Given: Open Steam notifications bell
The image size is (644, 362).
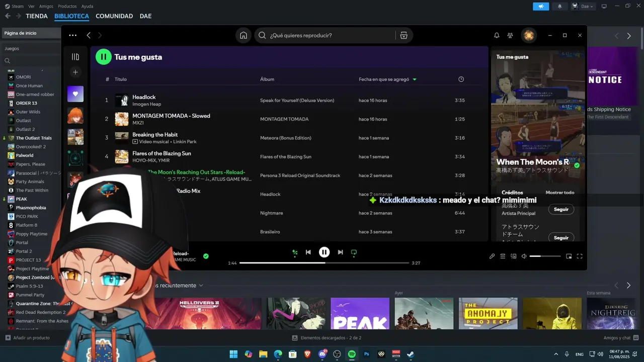Looking at the screenshot, I should click(560, 7).
